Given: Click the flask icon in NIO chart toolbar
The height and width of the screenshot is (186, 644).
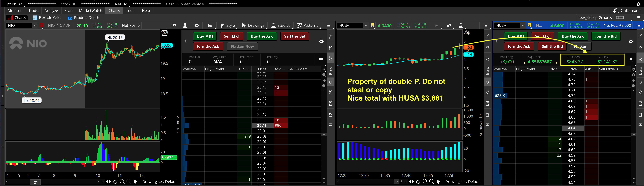Looking at the screenshot, I should (x=185, y=26).
